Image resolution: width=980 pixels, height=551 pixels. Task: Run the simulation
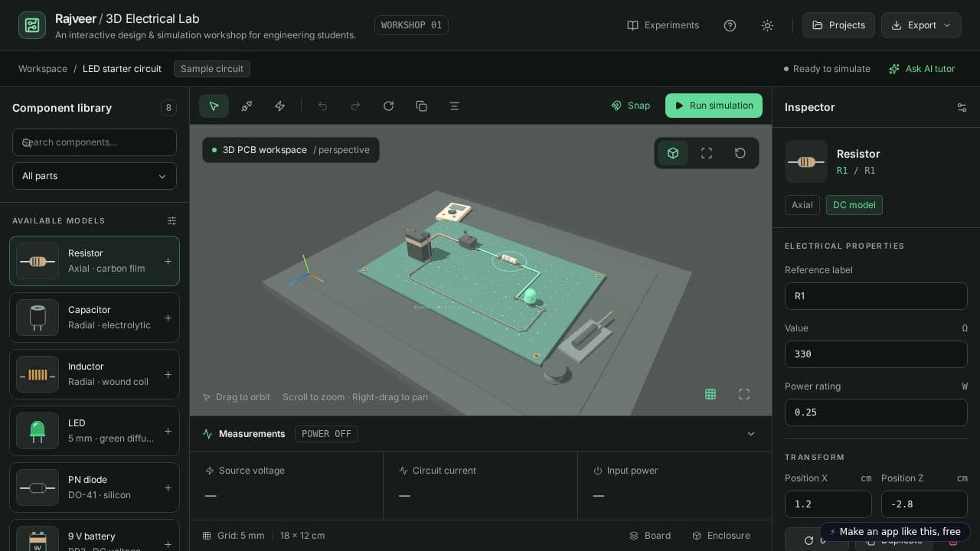pyautogui.click(x=714, y=106)
